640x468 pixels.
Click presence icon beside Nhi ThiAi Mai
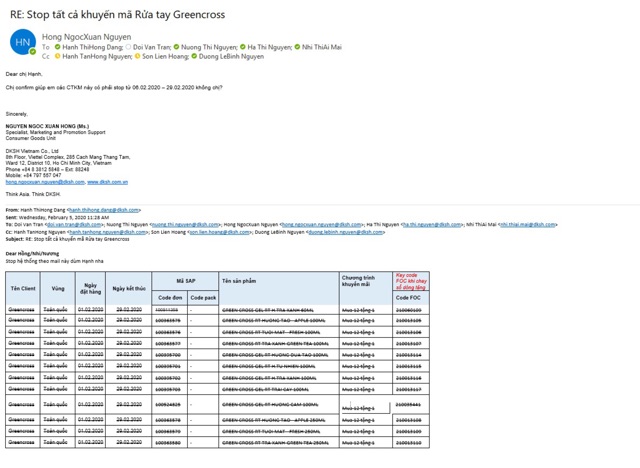(299, 47)
